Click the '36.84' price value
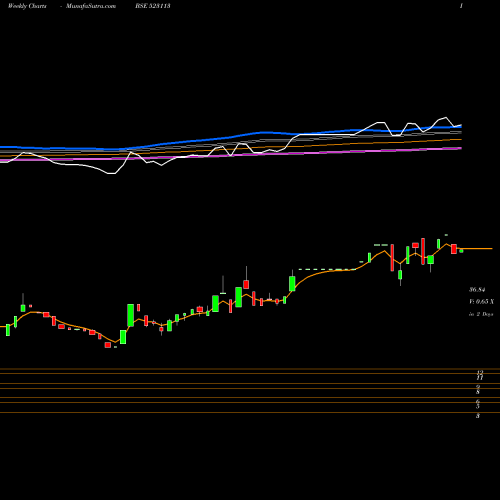The image size is (500, 500). click(477, 290)
